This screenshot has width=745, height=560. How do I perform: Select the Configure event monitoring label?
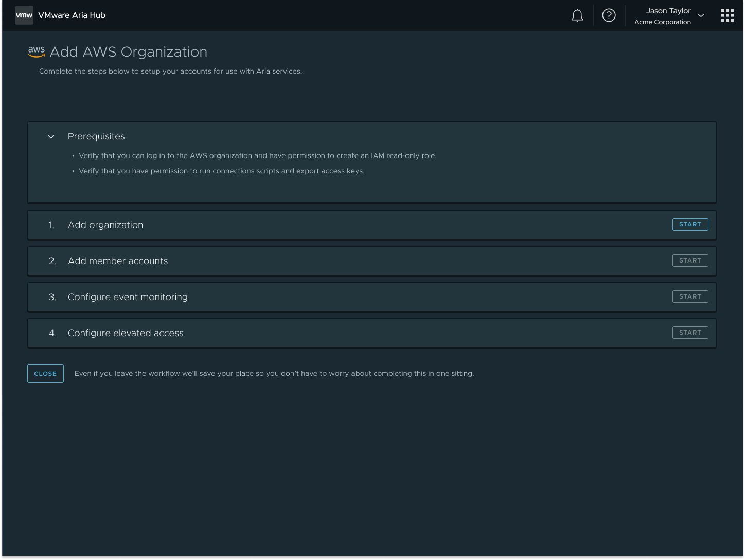click(x=128, y=297)
